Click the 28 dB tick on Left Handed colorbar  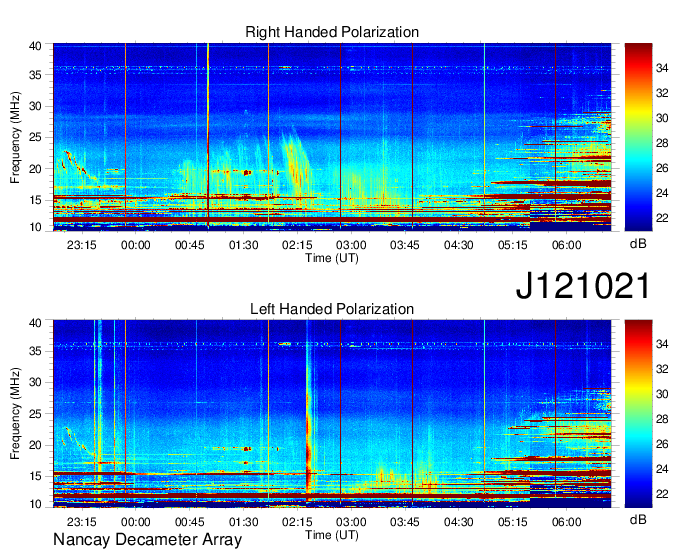click(662, 419)
